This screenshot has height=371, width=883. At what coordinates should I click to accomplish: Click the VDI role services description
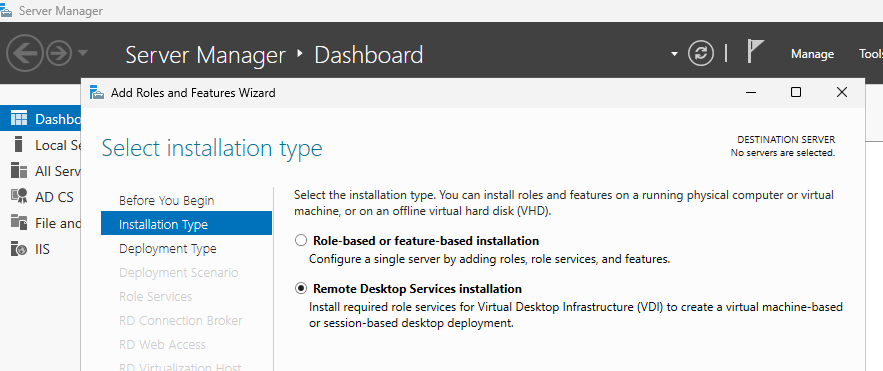(576, 315)
